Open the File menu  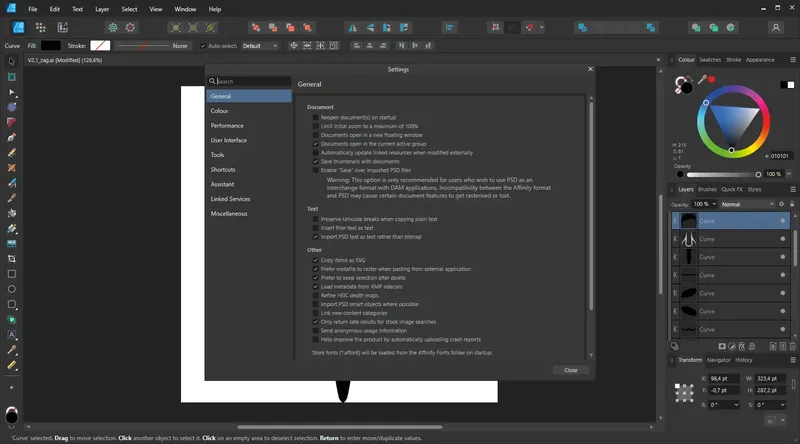[33, 9]
